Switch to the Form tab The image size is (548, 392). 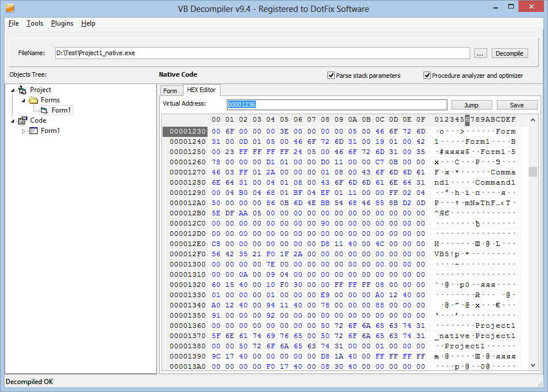(x=171, y=91)
